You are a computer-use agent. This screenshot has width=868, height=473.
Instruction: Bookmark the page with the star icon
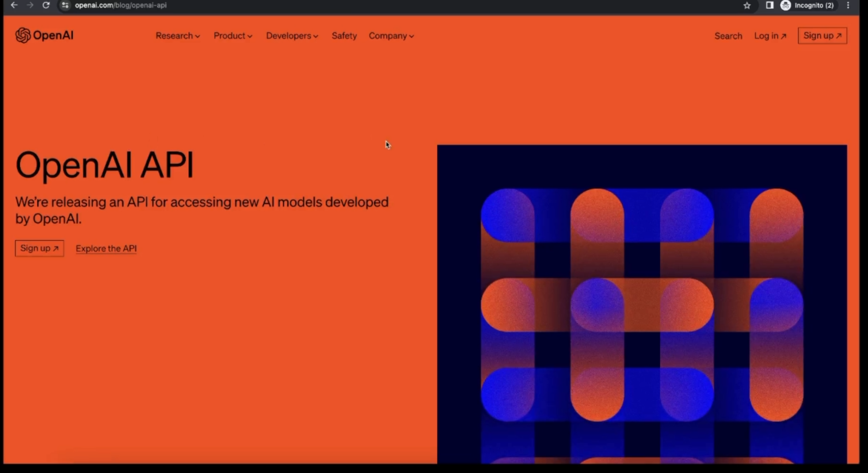tap(747, 5)
